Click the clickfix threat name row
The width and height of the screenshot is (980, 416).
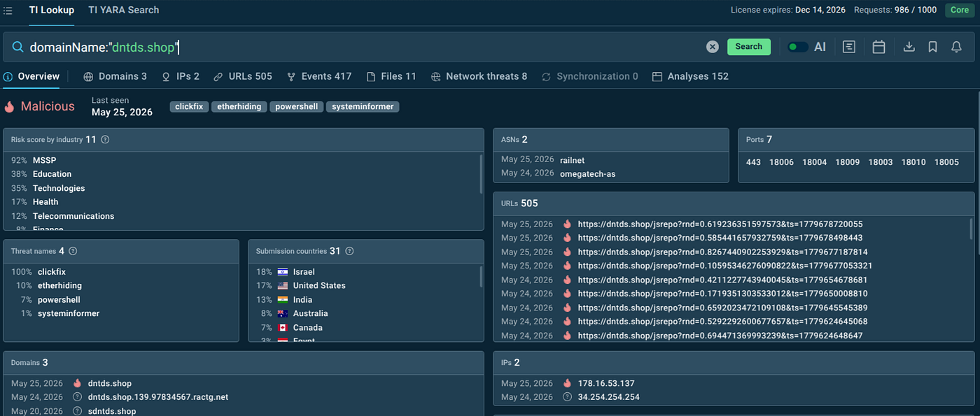122,271
